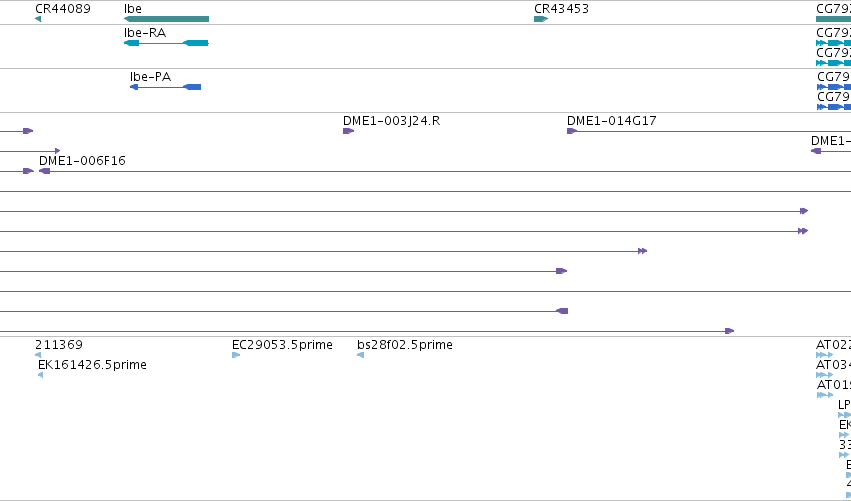851x501 pixels.
Task: Click the DME1-006F16 left arrow glyph
Action: pyautogui.click(x=45, y=171)
